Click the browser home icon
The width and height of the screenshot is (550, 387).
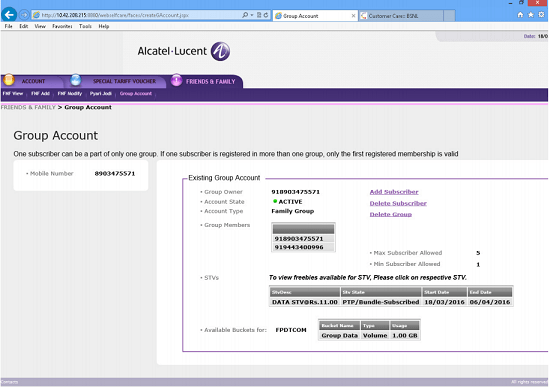pyautogui.click(x=520, y=15)
